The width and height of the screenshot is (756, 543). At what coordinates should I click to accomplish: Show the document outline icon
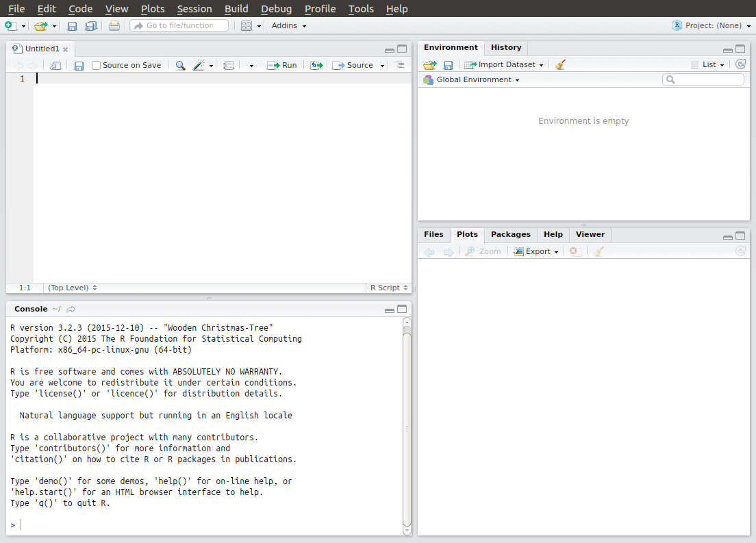tap(400, 64)
